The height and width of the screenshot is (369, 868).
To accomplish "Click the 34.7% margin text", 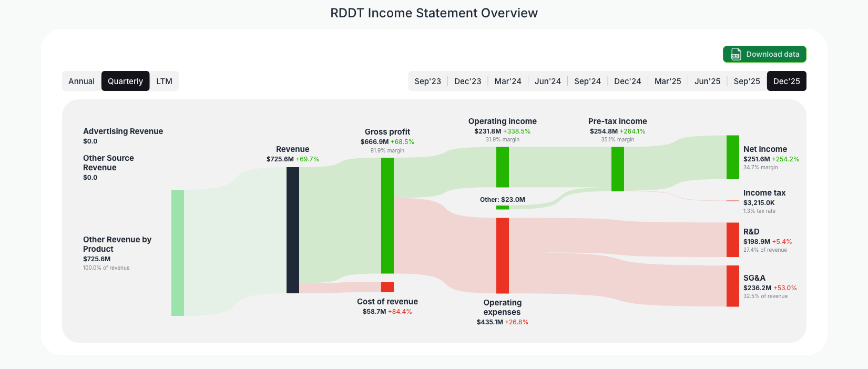I will tap(761, 168).
